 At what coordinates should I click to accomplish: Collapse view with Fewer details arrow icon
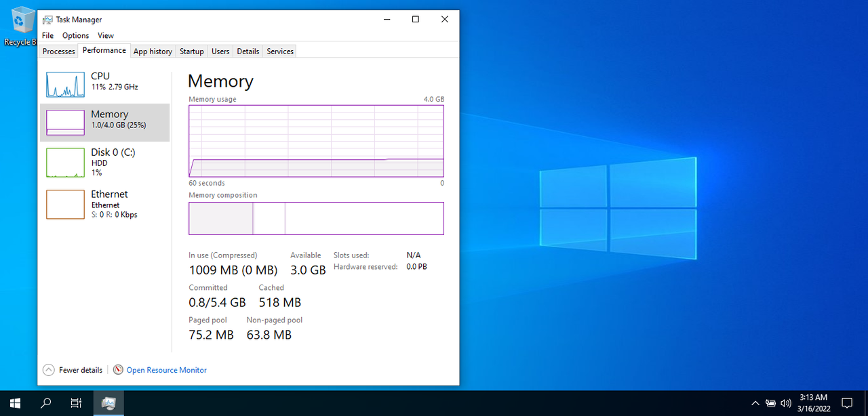48,370
